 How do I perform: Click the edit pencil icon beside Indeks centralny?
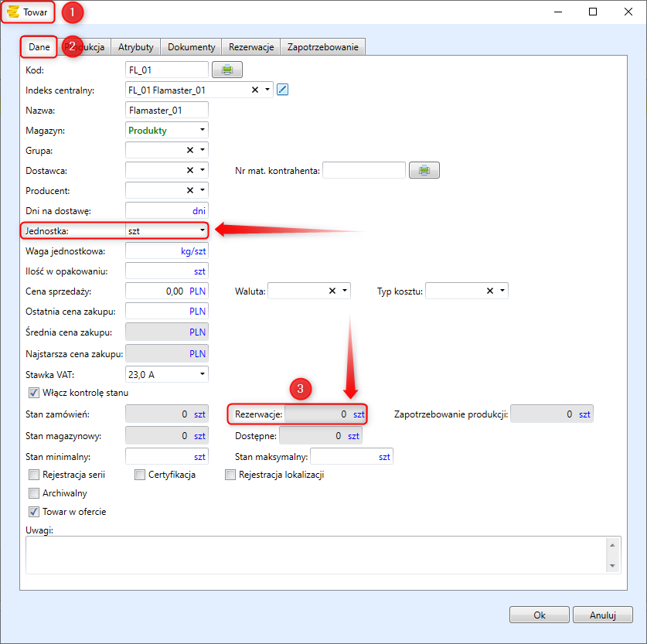tap(282, 90)
